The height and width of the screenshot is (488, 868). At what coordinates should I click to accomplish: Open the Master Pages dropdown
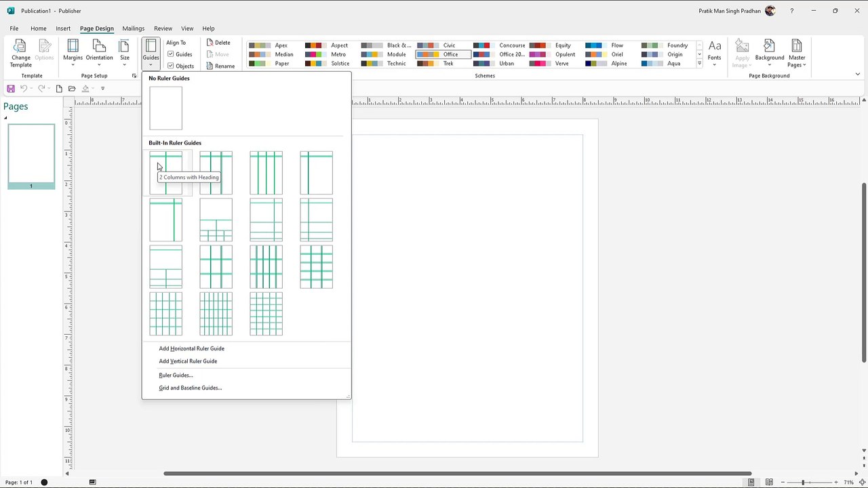[797, 54]
